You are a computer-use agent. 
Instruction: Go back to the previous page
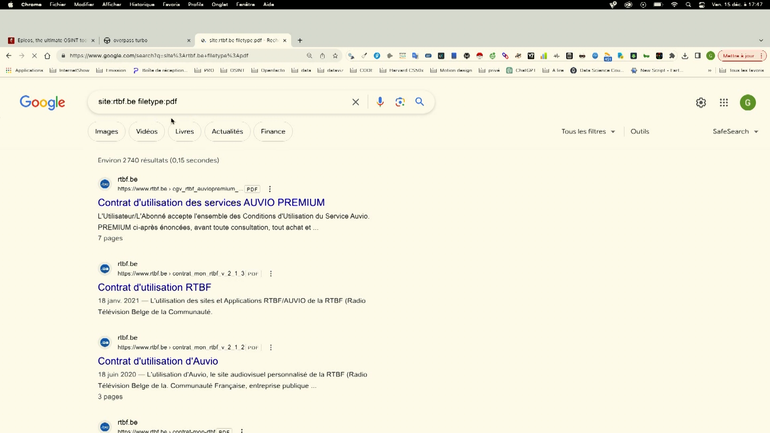pos(9,55)
